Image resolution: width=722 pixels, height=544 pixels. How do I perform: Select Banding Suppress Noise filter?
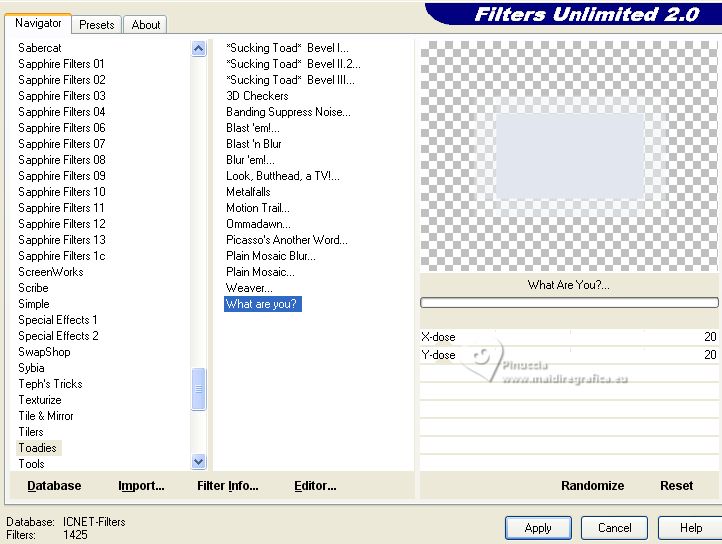288,112
